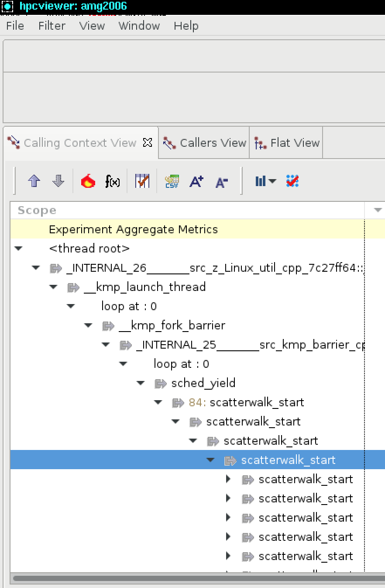This screenshot has height=588, width=385.
Task: Export the table with the CSV icon
Action: pos(172,181)
